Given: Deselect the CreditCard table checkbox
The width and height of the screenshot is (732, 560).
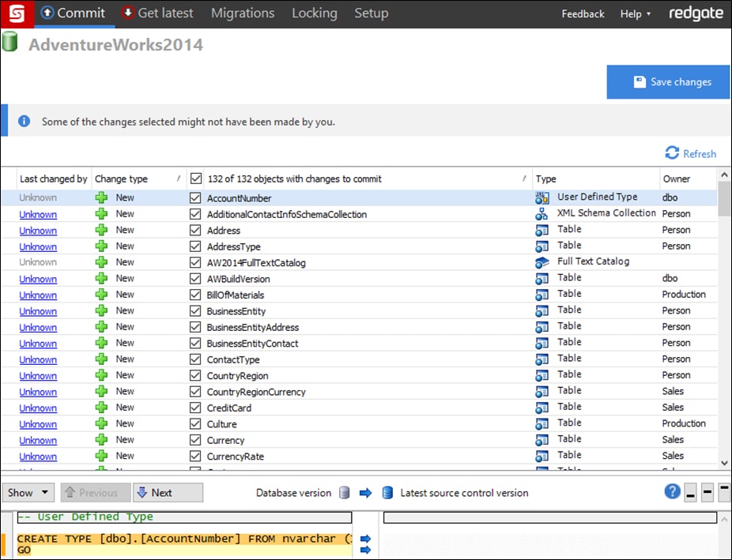Looking at the screenshot, I should pyautogui.click(x=195, y=408).
